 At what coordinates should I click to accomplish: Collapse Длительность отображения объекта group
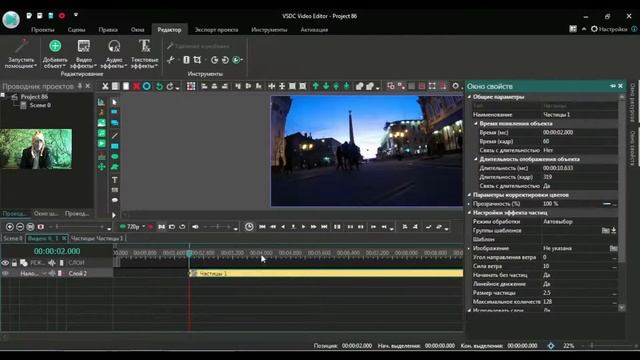[x=476, y=159]
